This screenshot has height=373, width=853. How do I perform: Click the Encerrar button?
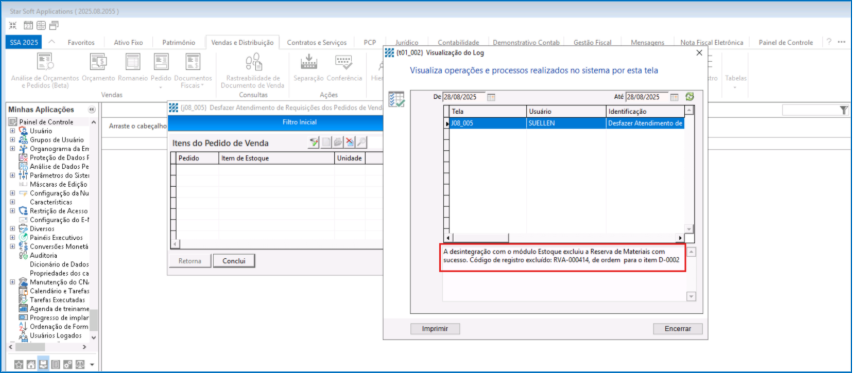click(678, 328)
